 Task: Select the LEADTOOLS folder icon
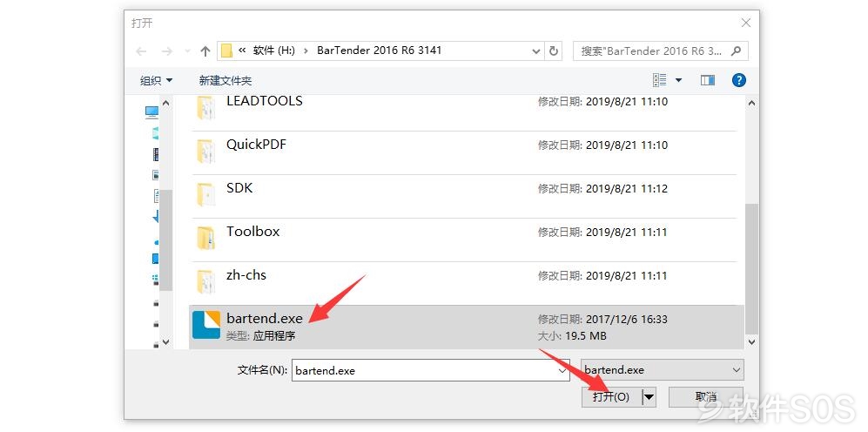tap(206, 107)
